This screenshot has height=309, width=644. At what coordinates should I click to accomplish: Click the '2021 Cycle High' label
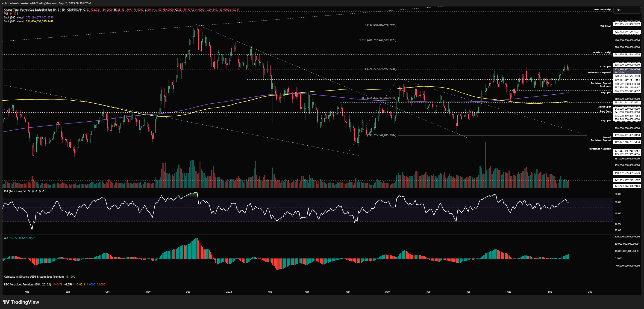(603, 10)
